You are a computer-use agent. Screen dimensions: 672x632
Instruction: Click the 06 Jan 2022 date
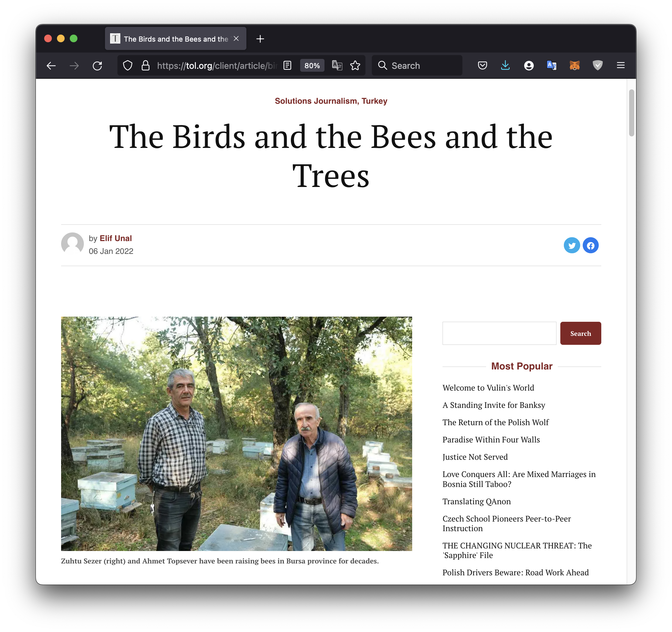tap(111, 251)
